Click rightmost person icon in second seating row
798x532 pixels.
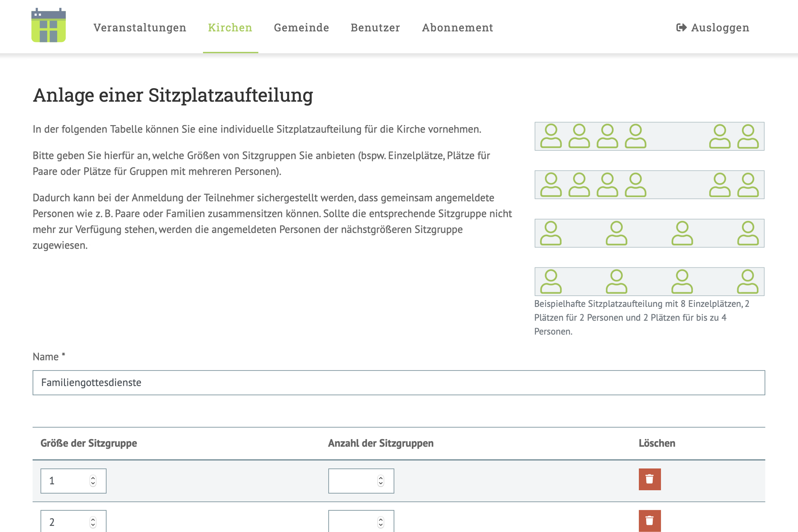(748, 185)
